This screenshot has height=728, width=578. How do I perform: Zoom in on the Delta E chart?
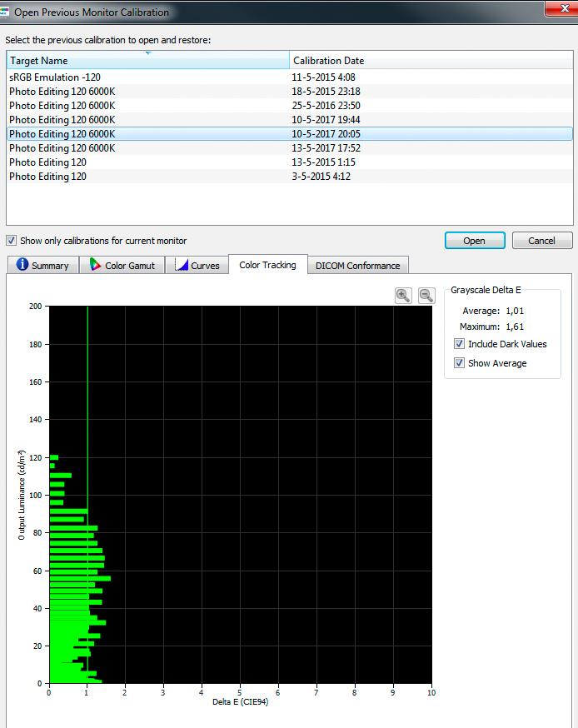(x=403, y=296)
